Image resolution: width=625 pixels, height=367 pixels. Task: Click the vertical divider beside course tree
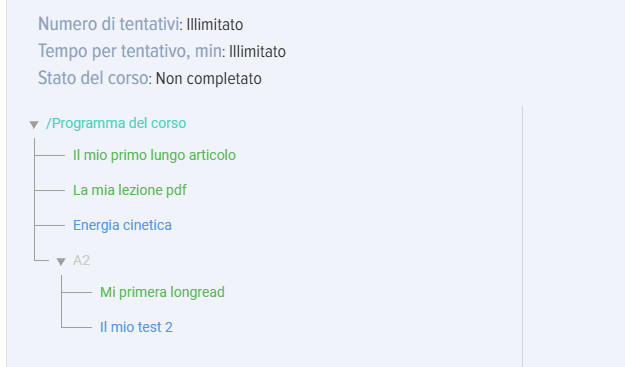523,236
